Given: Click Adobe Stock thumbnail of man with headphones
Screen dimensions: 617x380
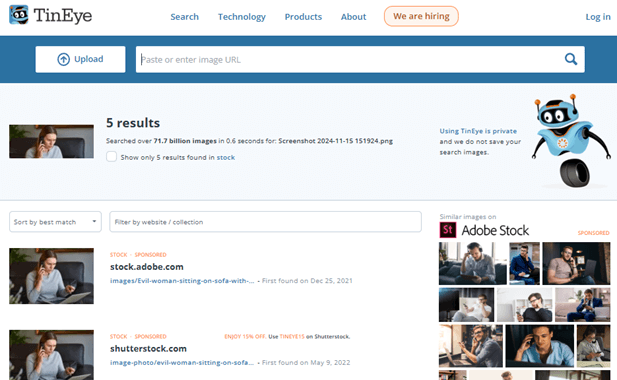Looking at the screenshot, I should 473,264.
